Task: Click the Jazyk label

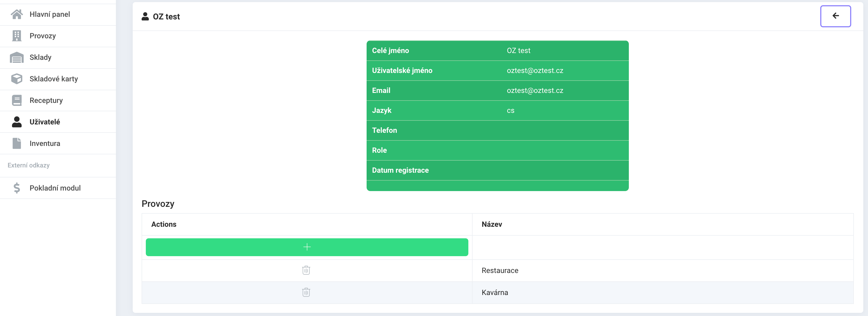Action: (382, 110)
